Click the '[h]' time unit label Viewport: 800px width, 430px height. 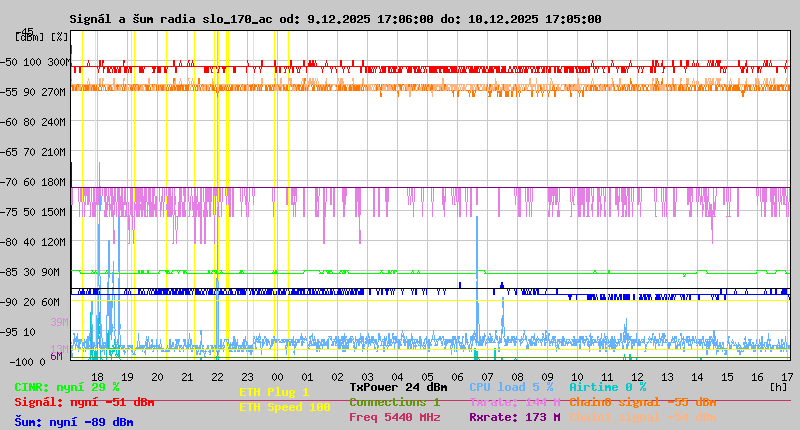click(x=779, y=387)
